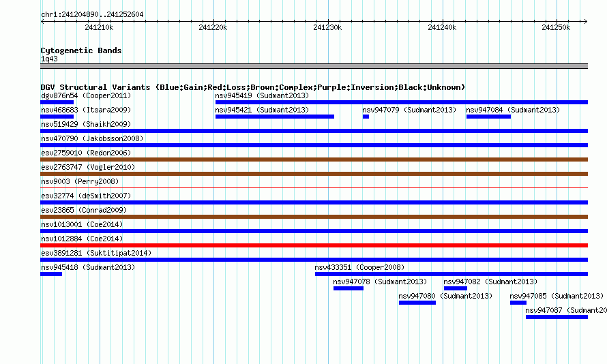
Task: Click the ruler's right end arrow
Action: (586, 21)
